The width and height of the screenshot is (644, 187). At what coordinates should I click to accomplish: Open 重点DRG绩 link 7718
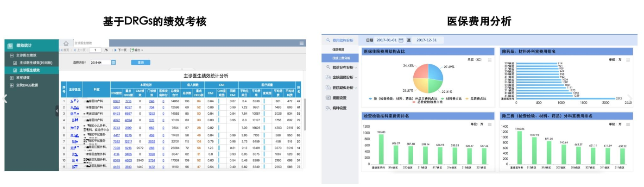click(128, 101)
